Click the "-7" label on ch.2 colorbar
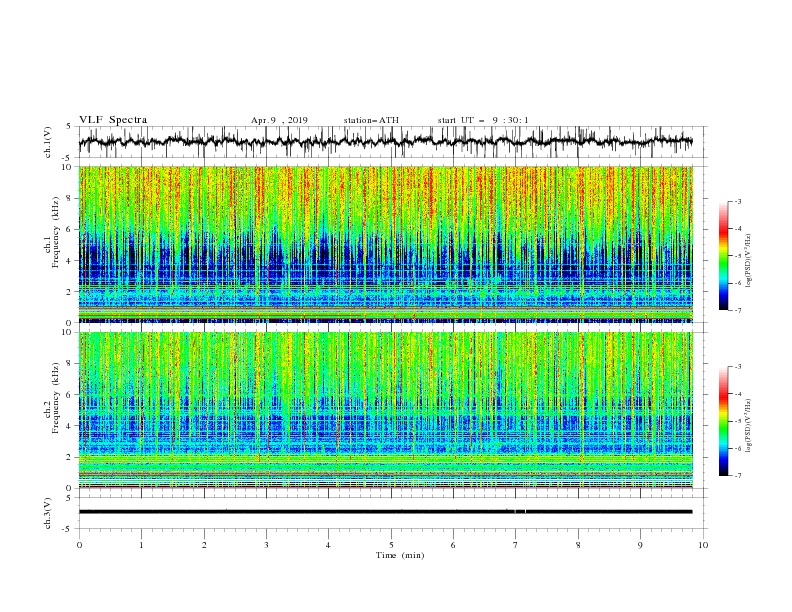The image size is (792, 612). [737, 475]
